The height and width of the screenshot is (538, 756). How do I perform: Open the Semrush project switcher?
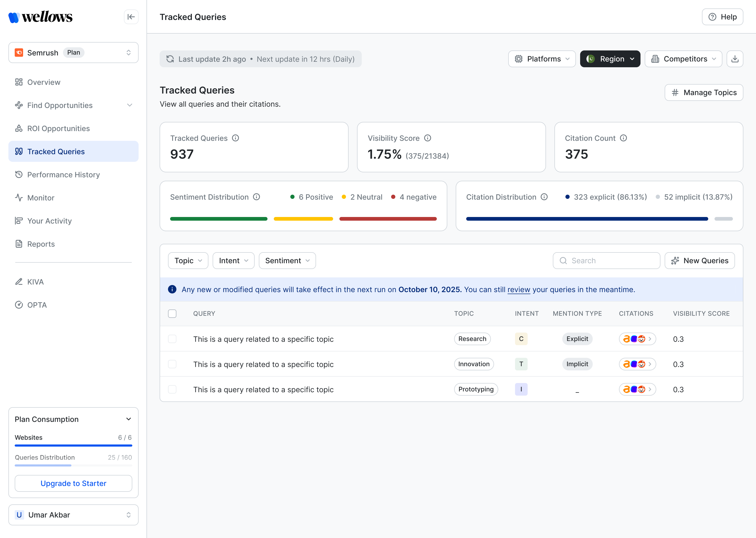point(73,53)
